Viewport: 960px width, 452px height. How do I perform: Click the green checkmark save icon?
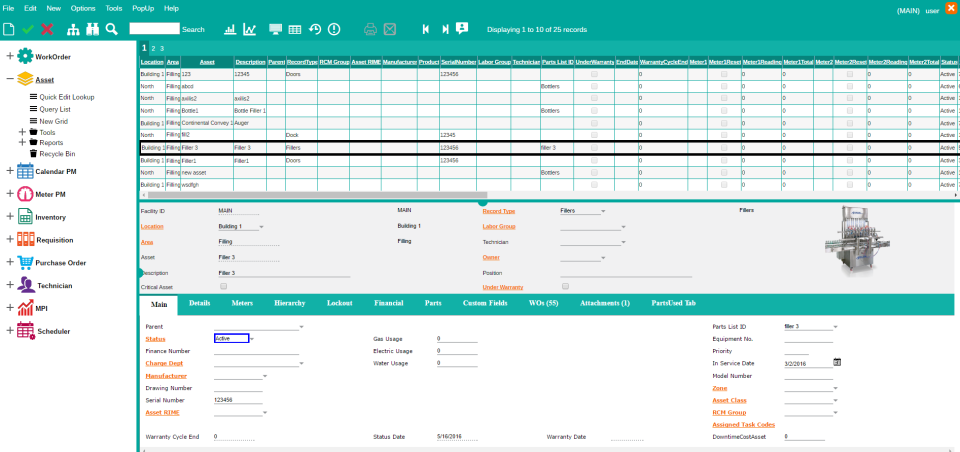click(x=28, y=29)
